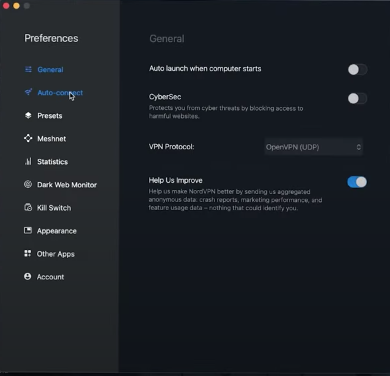
Task: Click the Help Us Improve description paragraph
Action: [x=235, y=200]
